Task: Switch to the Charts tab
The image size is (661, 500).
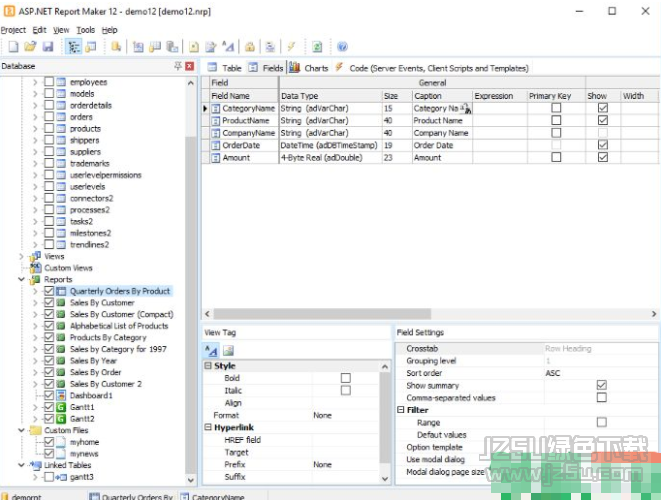Action: point(309,68)
